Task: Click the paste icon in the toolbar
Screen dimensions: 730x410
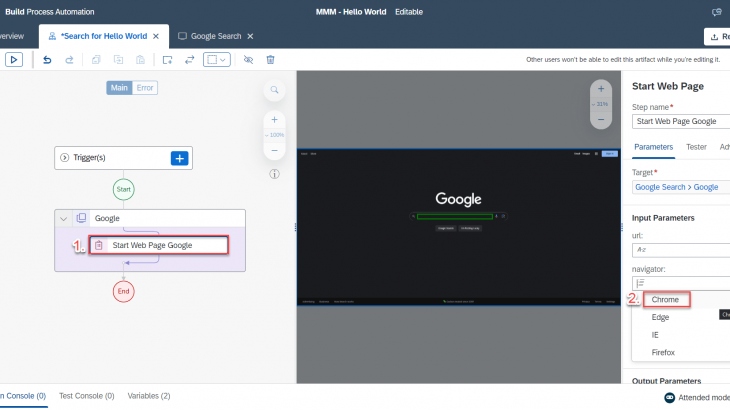Action: click(140, 60)
